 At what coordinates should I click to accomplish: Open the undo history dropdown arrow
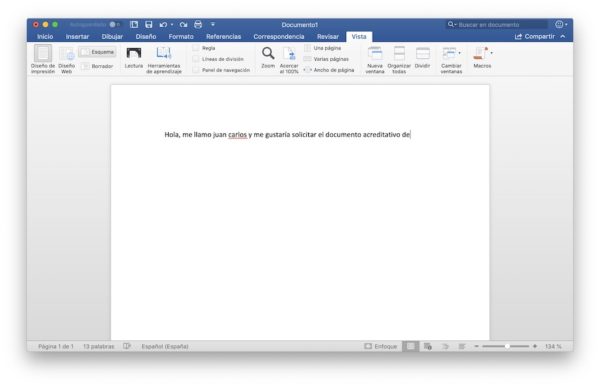[x=172, y=24]
